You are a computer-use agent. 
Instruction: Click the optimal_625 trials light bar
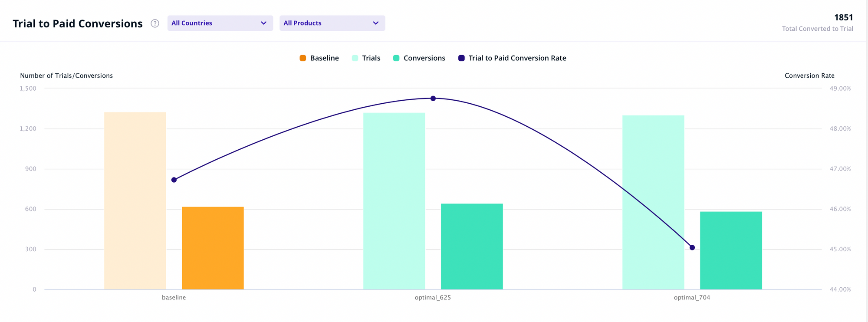[394, 201]
